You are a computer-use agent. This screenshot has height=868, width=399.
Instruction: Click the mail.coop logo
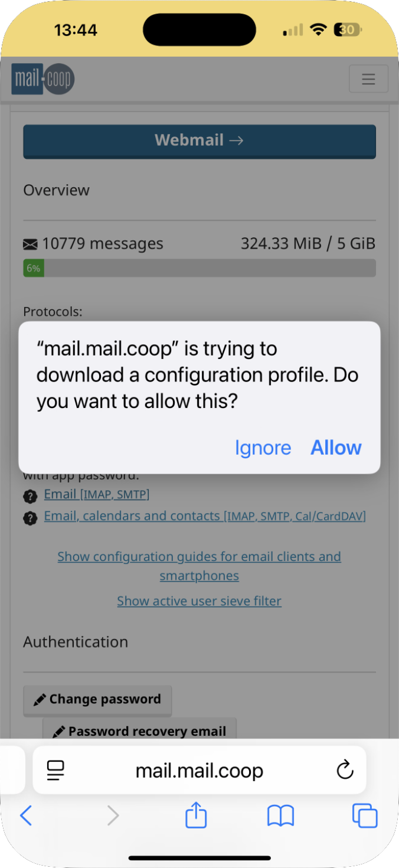[43, 79]
